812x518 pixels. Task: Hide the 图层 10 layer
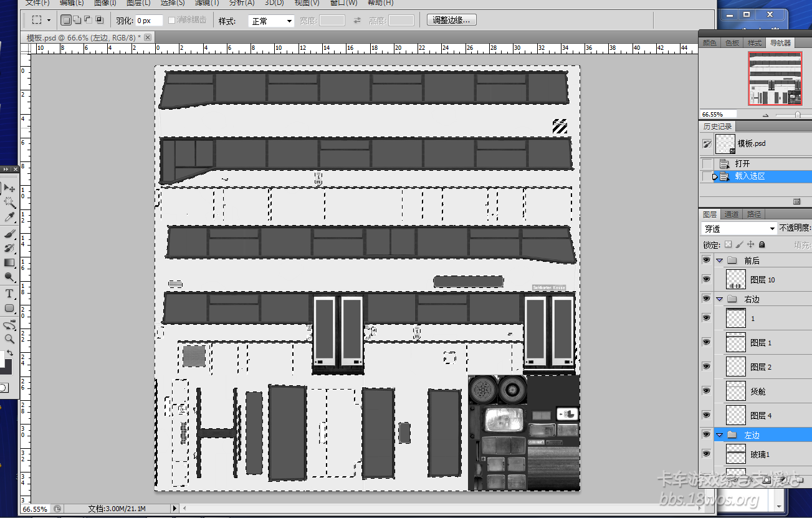[x=706, y=280]
